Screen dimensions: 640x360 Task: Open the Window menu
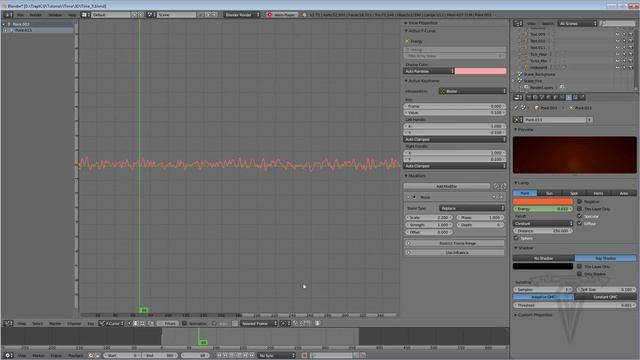56,15
